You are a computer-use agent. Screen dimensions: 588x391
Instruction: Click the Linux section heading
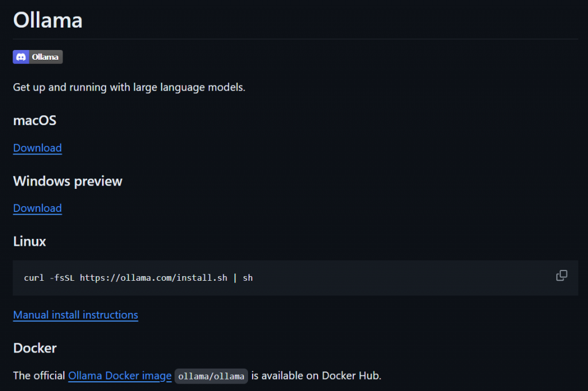click(30, 241)
